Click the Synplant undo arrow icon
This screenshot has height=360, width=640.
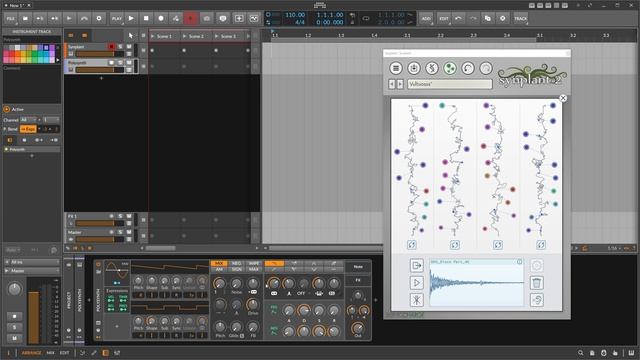[468, 68]
